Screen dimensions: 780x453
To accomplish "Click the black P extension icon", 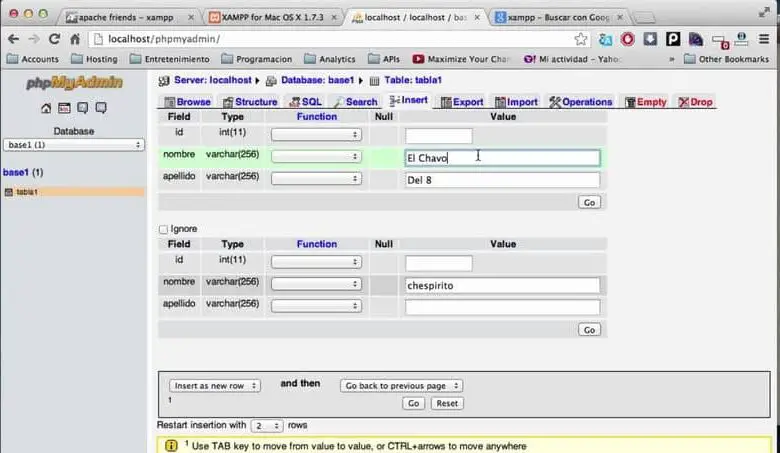I will click(673, 39).
